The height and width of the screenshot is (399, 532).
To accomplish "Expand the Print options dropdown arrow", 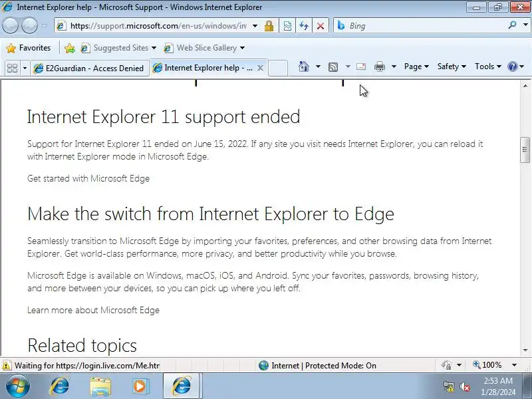I will tap(394, 66).
